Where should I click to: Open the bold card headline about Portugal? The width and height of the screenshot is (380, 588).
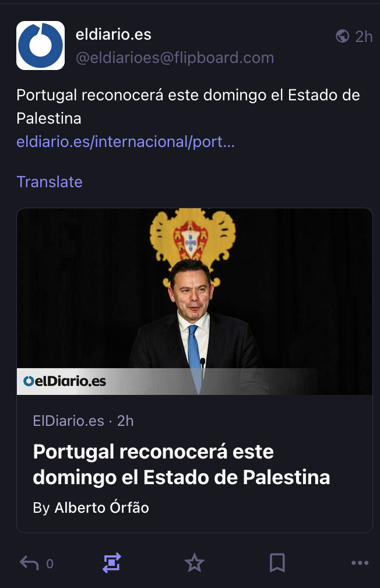[x=181, y=464]
